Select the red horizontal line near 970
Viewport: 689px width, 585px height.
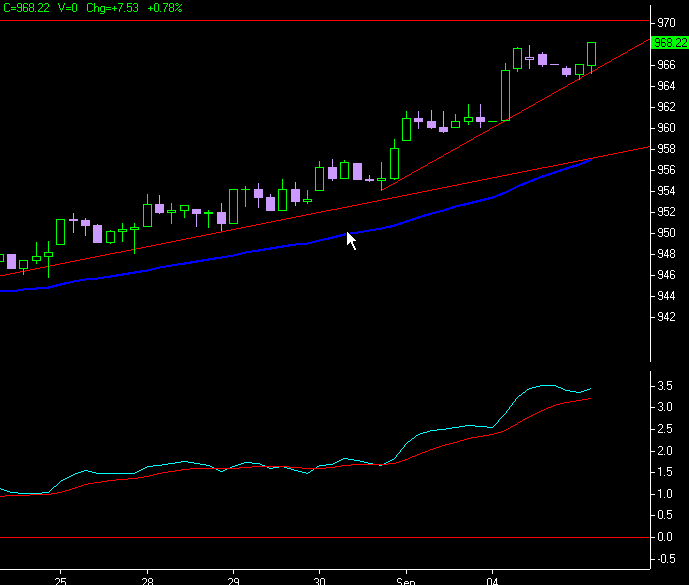coord(324,20)
